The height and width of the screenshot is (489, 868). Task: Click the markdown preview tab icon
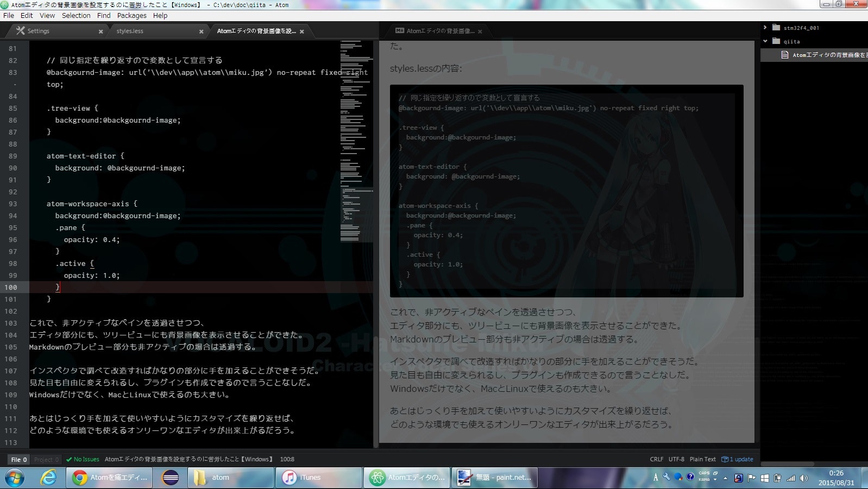pos(400,31)
